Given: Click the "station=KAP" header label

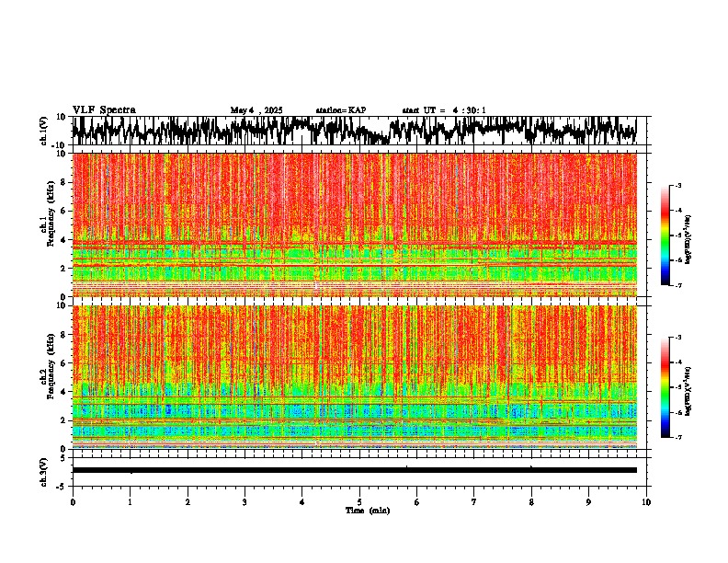Looking at the screenshot, I should 341,110.
